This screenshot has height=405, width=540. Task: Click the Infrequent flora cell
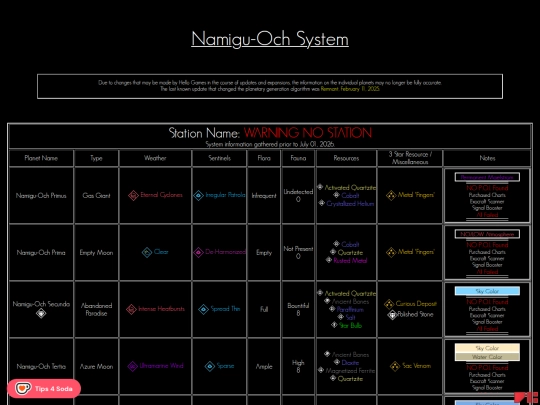(x=264, y=196)
